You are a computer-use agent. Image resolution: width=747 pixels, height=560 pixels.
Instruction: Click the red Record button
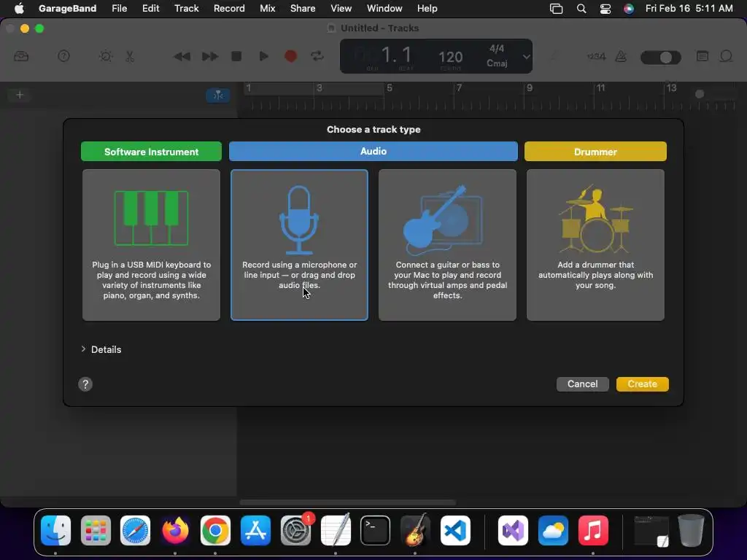click(290, 57)
